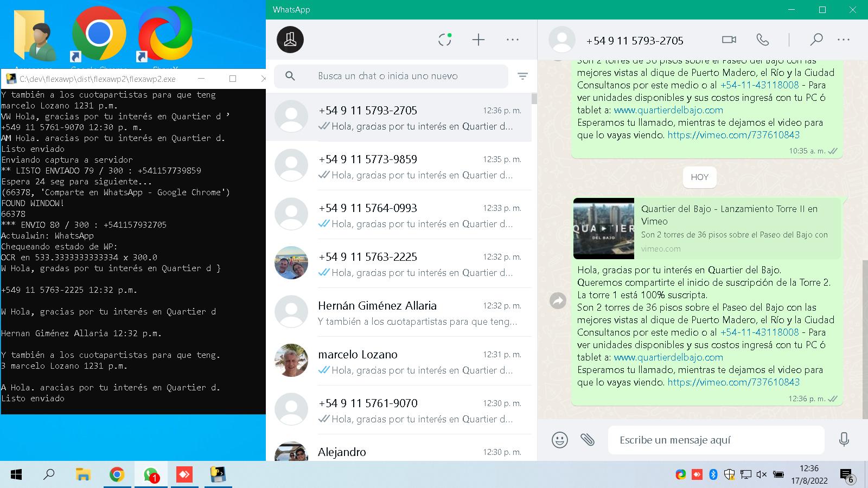This screenshot has height=488, width=868.
Task: Open chat with +54 9 11 5764-0993
Action: click(x=399, y=215)
